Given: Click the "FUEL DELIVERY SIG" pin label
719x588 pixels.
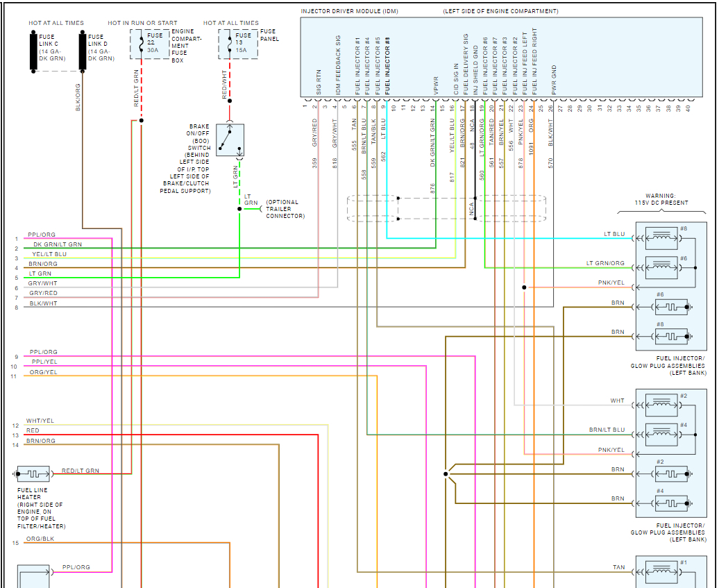Looking at the screenshot, I should (466, 64).
